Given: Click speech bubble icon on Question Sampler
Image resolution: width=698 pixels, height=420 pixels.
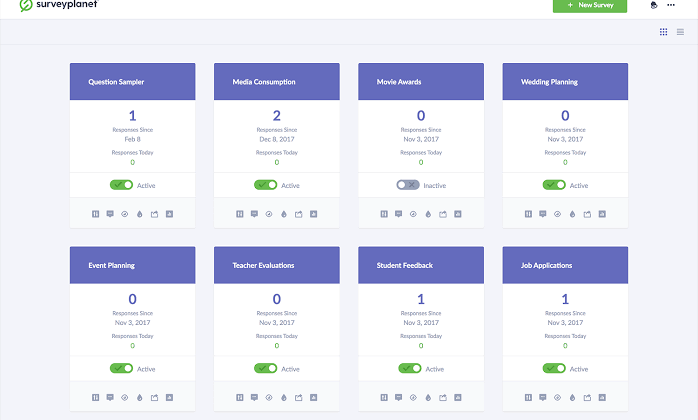Looking at the screenshot, I should 110,214.
